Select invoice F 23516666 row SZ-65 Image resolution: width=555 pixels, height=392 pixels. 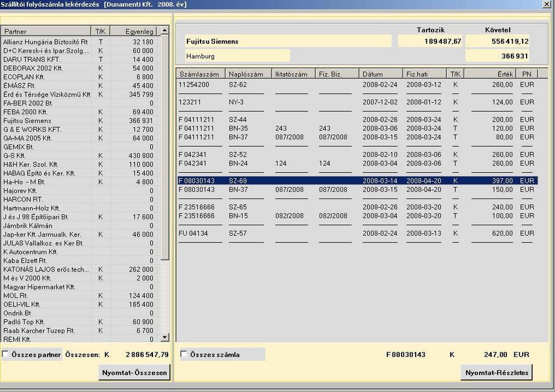(x=357, y=207)
